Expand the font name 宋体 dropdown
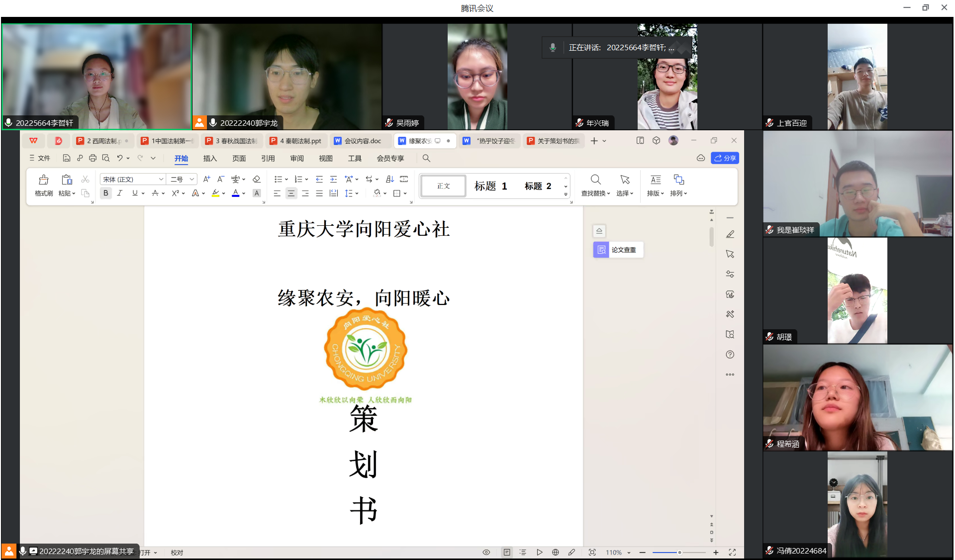Image resolution: width=955 pixels, height=560 pixels. 161,179
